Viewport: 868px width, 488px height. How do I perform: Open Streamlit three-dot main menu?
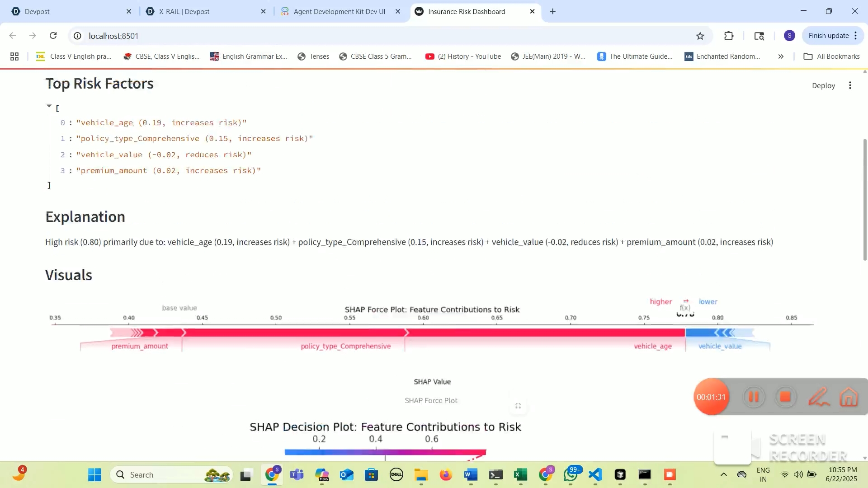point(850,85)
